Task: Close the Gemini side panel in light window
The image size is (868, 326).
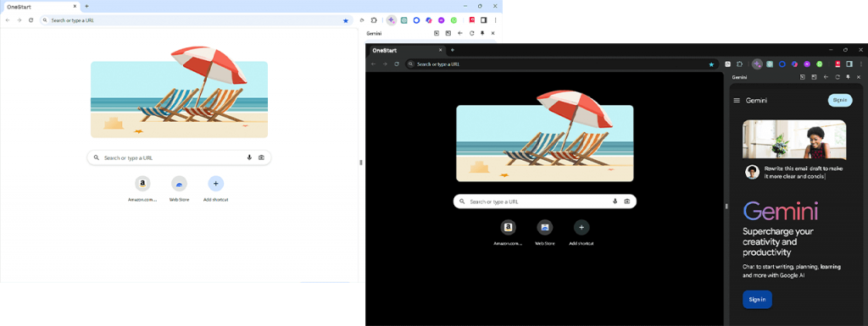Action: tap(492, 33)
